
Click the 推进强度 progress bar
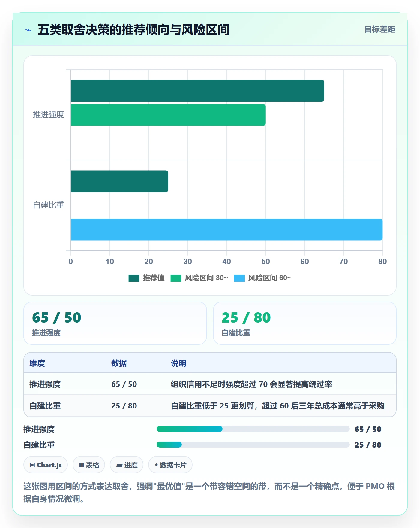click(x=253, y=429)
